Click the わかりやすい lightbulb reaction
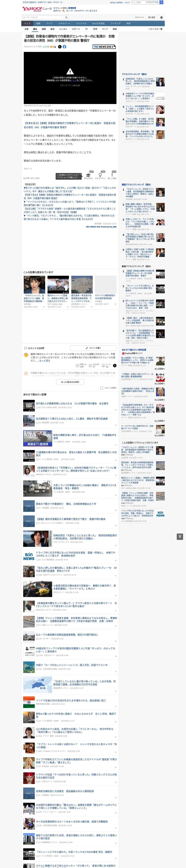 coord(100,175)
